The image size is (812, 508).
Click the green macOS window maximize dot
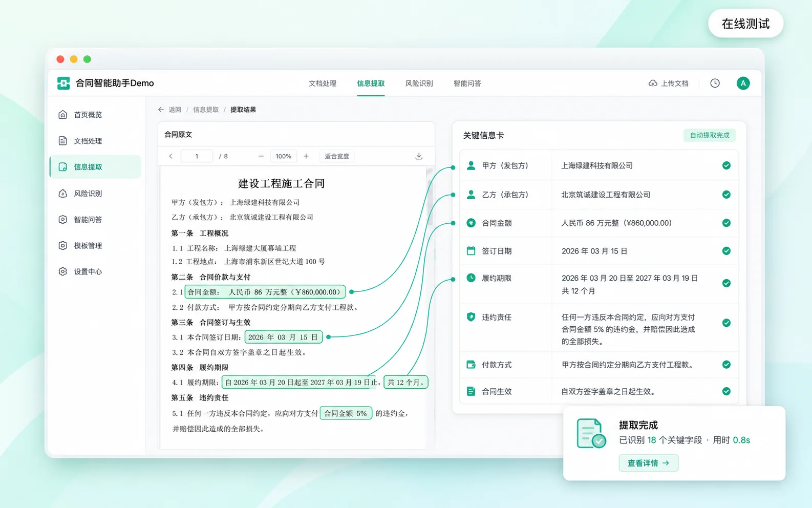[x=87, y=59]
